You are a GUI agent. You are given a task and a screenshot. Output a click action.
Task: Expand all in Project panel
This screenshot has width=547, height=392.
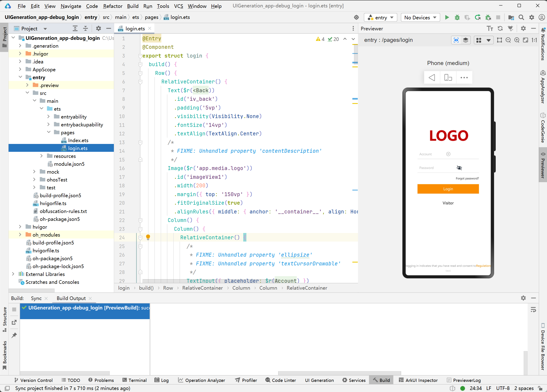pos(75,28)
